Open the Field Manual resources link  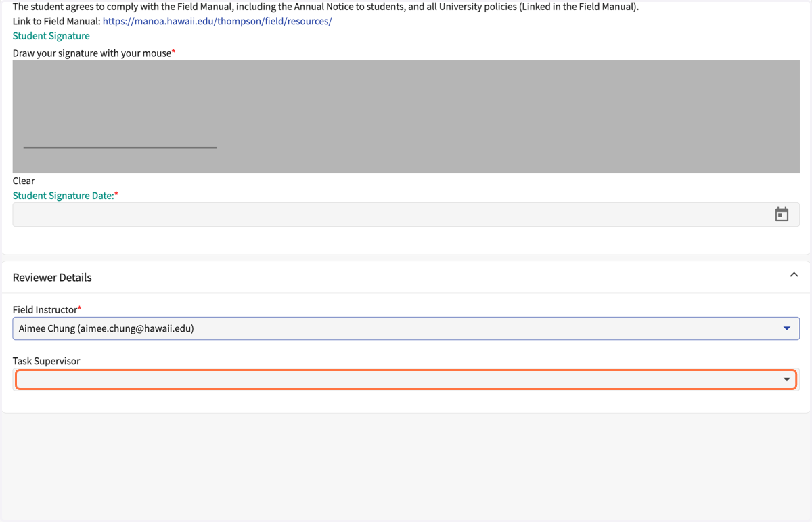[217, 21]
